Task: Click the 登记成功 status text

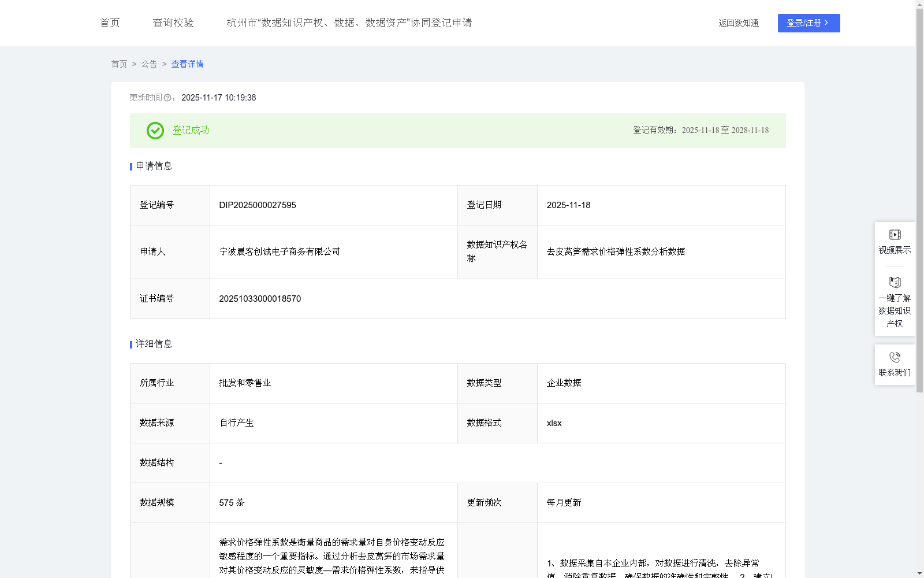Action: click(191, 130)
